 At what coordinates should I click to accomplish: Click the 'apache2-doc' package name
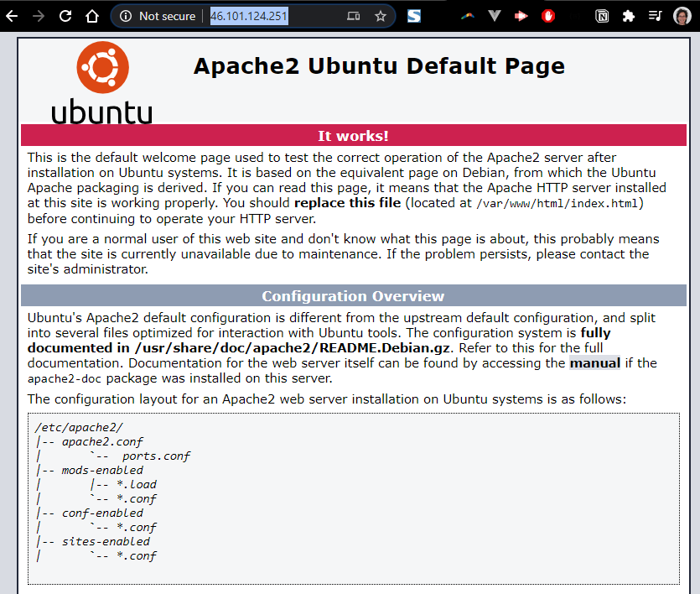[65, 378]
